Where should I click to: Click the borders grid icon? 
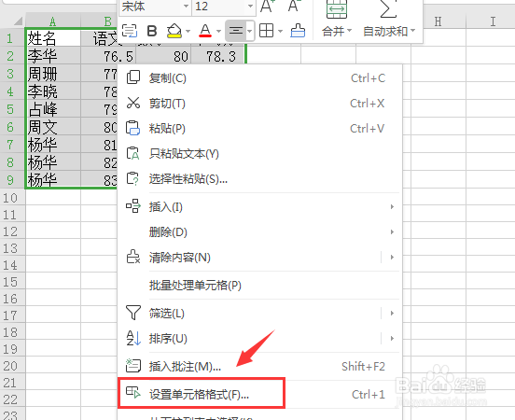[x=266, y=31]
